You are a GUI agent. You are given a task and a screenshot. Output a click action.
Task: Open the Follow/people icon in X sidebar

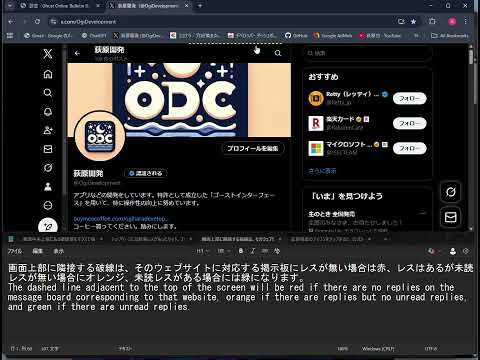coord(48,130)
